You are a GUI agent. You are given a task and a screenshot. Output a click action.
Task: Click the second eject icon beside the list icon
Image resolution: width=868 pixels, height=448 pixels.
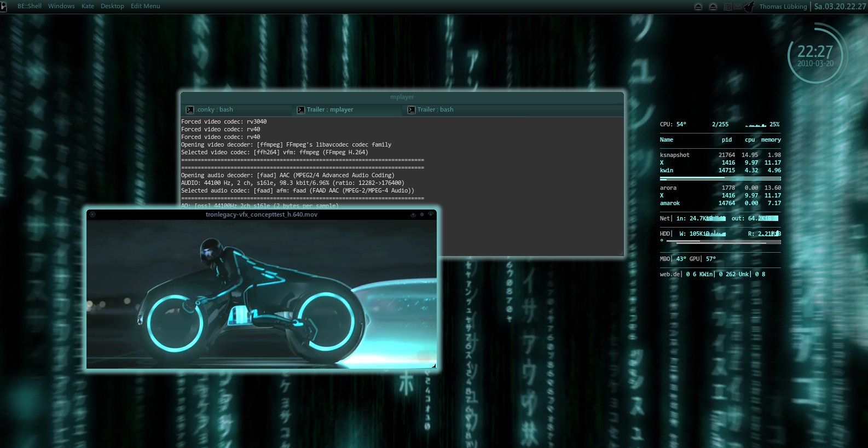coord(713,7)
